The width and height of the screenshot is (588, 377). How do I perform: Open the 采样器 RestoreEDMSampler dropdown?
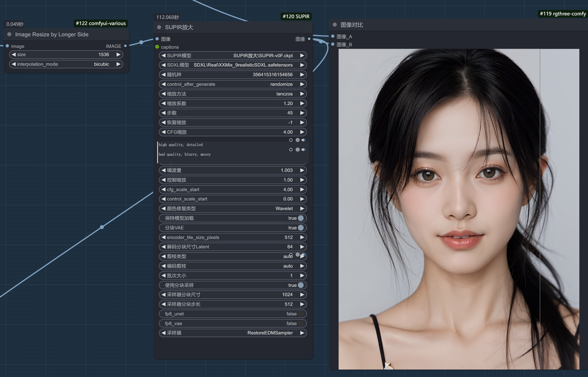point(233,333)
